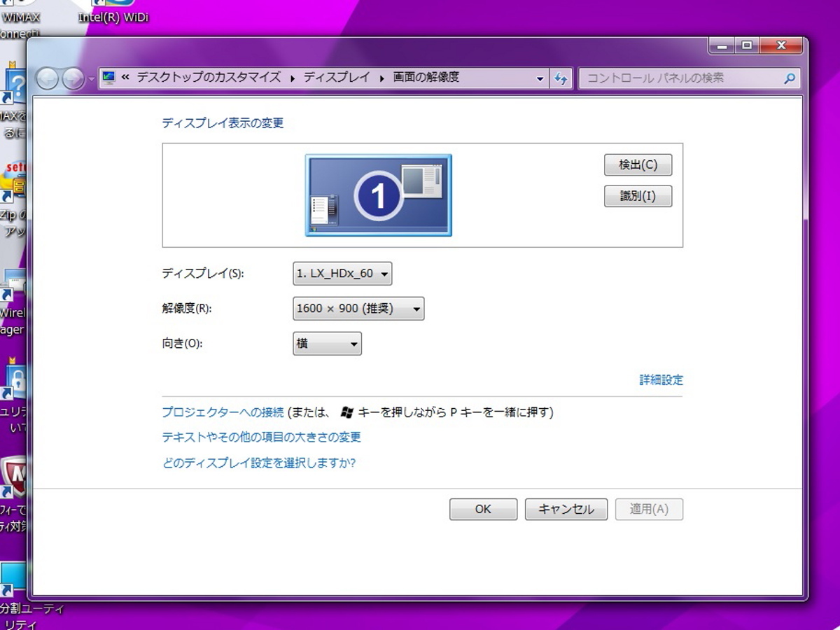This screenshot has width=840, height=630.
Task: Open どのディスプレイ設定を選択しますか? link
Action: (x=259, y=463)
